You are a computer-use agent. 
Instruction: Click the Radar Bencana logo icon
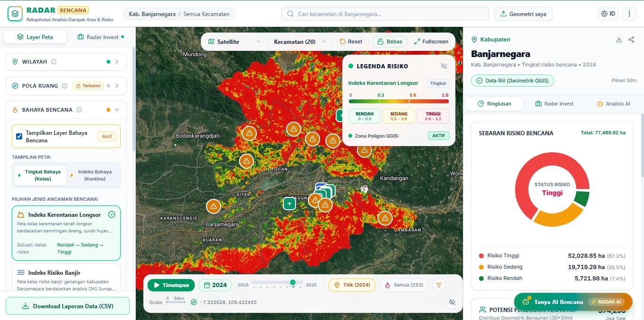point(15,14)
